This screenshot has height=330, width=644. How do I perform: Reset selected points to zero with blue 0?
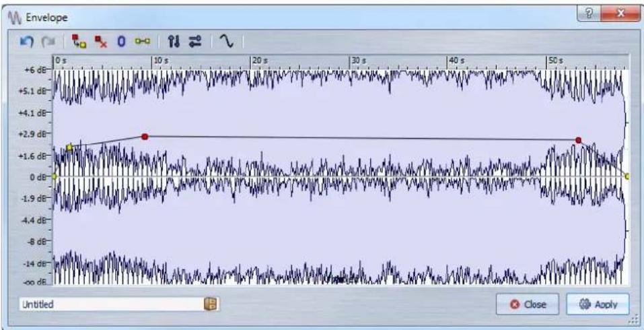121,42
